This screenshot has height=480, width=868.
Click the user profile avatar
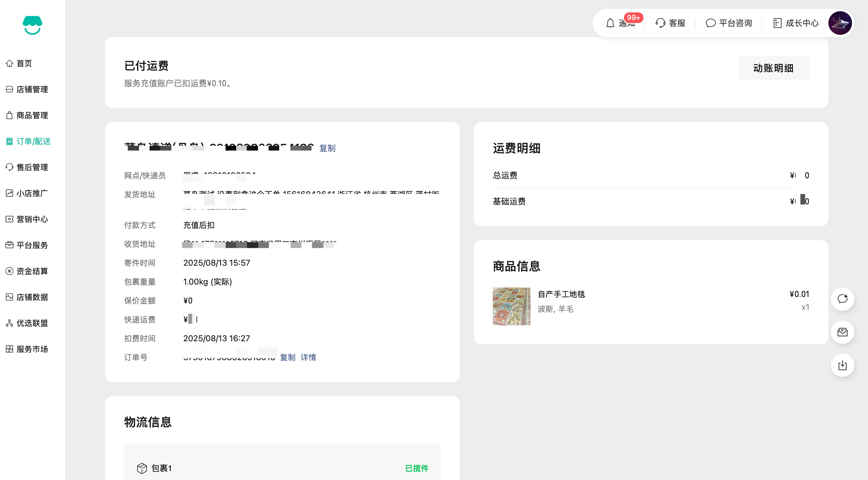[840, 23]
